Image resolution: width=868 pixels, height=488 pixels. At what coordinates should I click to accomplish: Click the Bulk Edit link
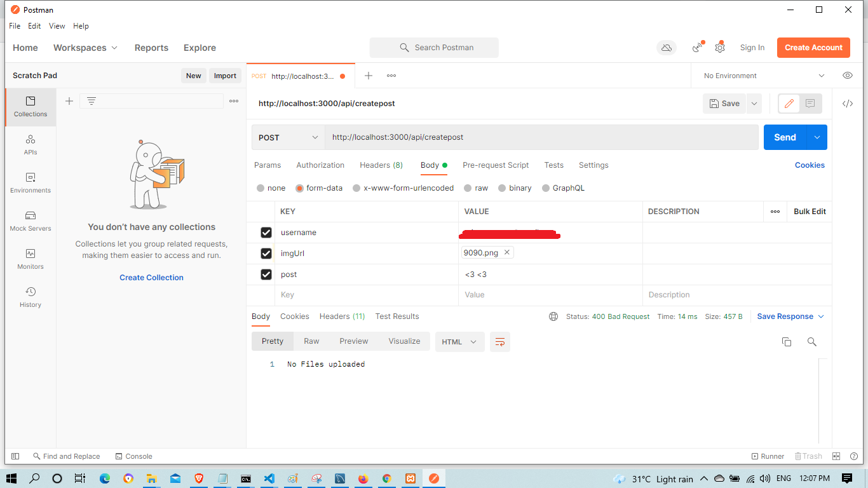[x=810, y=212]
